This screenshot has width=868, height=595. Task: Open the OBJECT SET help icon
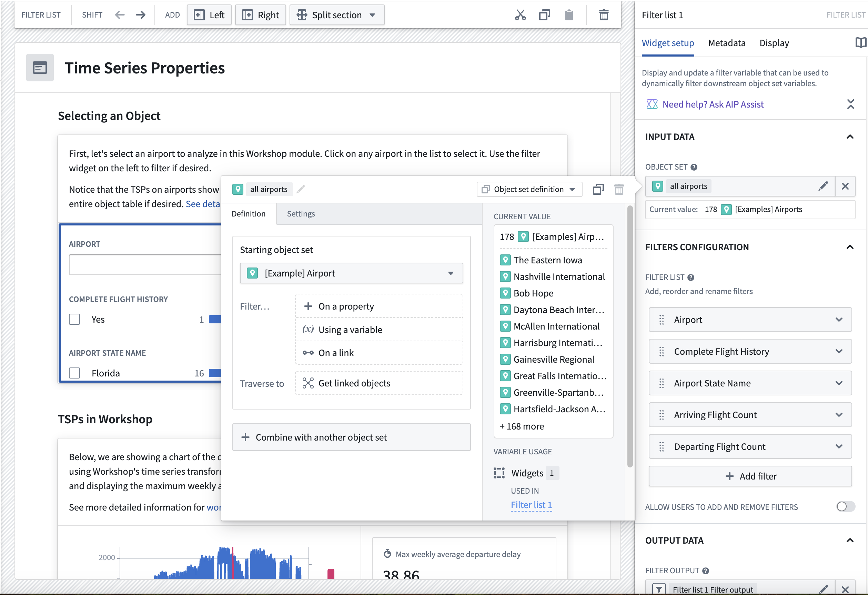click(694, 167)
